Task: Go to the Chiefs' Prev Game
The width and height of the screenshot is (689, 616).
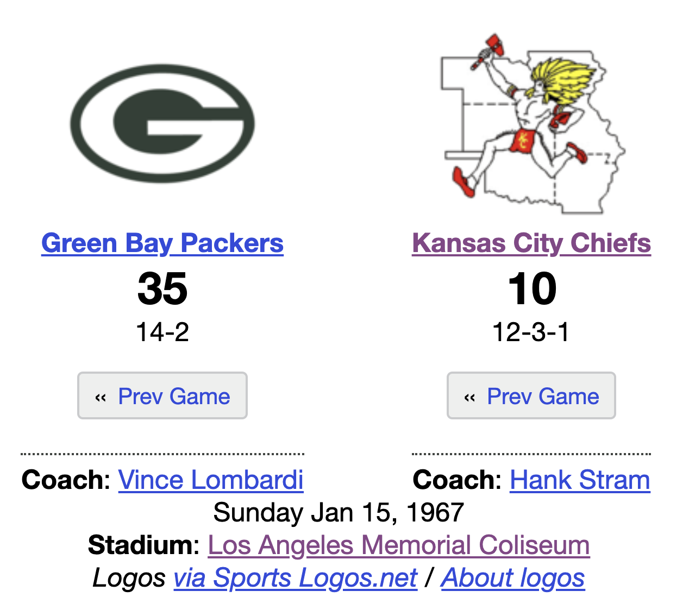Action: (x=531, y=396)
